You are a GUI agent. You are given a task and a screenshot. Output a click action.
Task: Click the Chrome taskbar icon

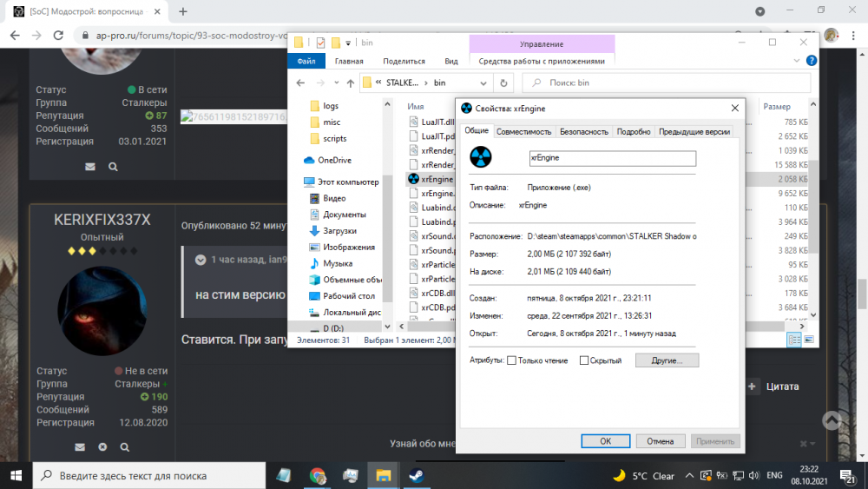click(x=317, y=475)
